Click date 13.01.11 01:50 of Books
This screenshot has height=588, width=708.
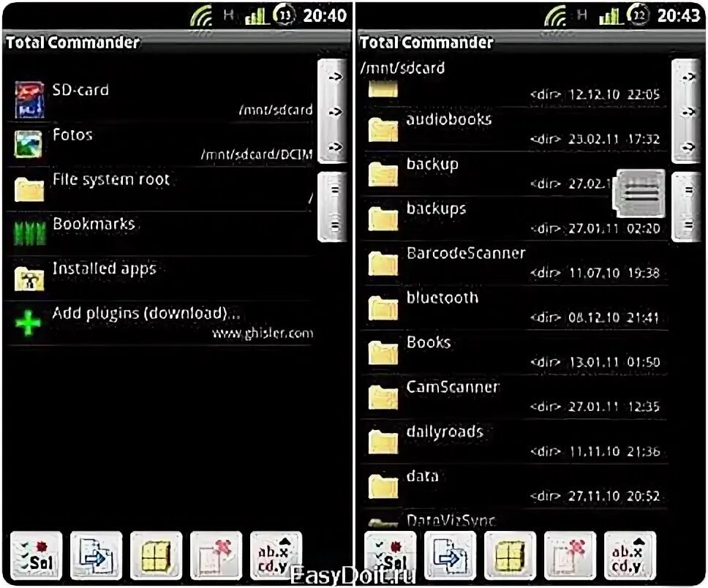[614, 362]
